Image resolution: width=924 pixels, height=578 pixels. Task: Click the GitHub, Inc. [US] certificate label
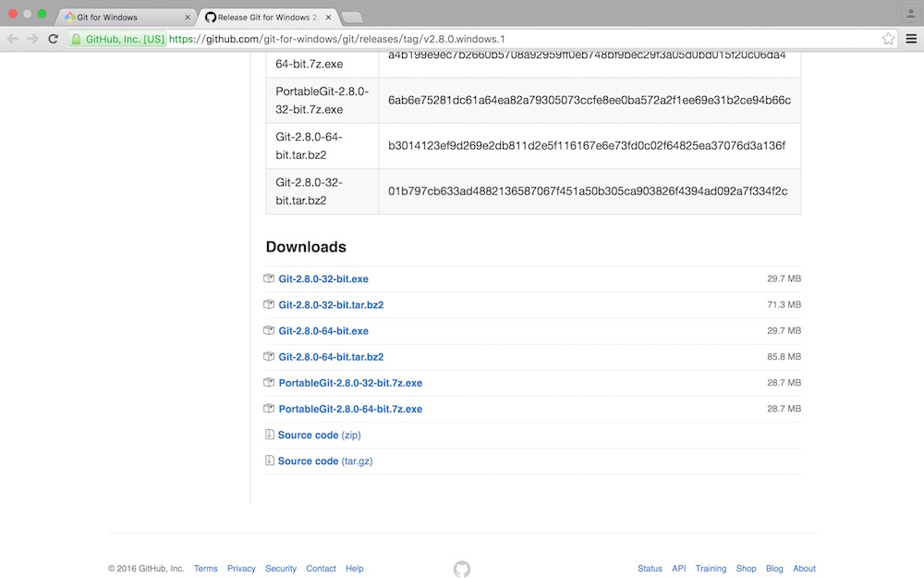coord(125,39)
